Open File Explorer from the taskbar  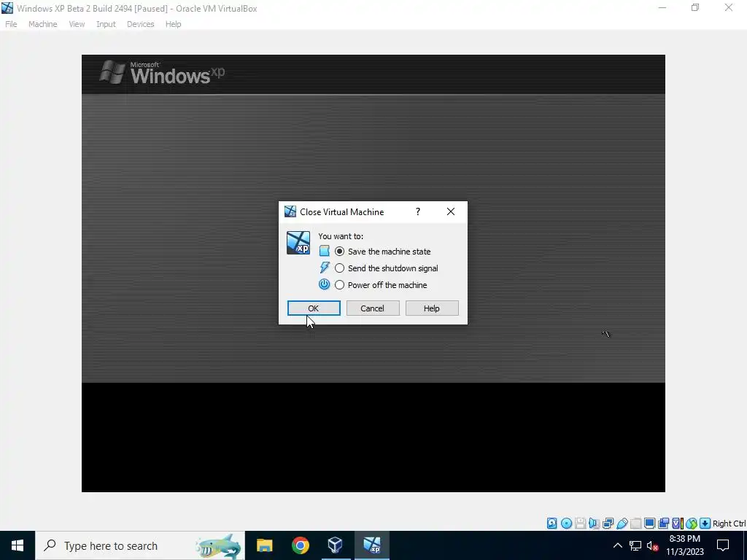click(x=264, y=545)
